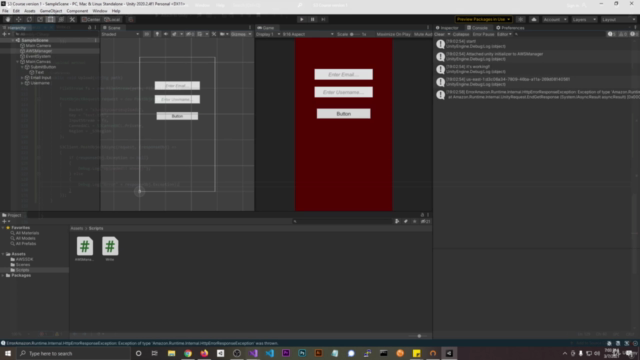640x360 pixels.
Task: Toggle 2D mode in Scene view
Action: [x=147, y=34]
